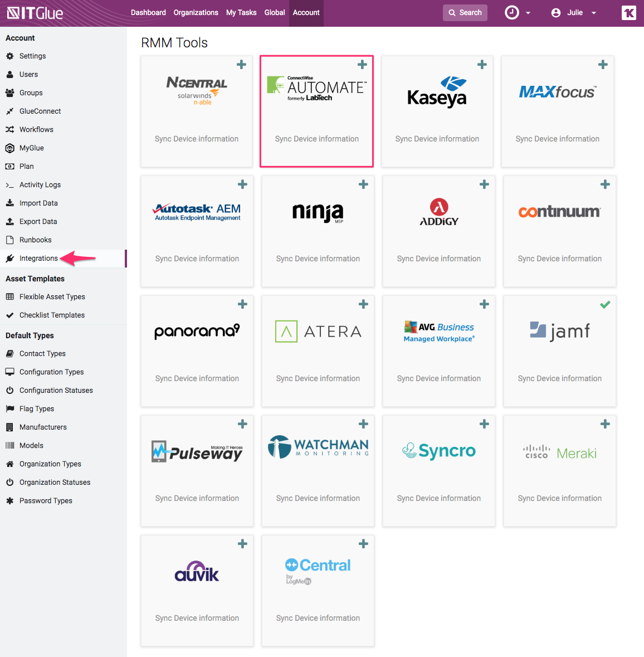Click the Syncro logo thumbnail
644x657 pixels.
point(438,451)
